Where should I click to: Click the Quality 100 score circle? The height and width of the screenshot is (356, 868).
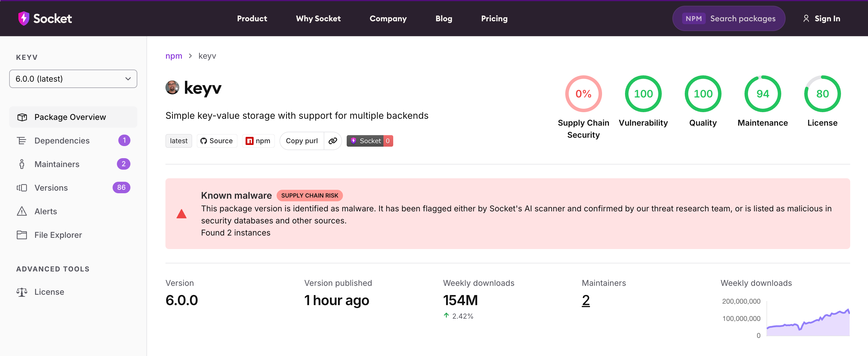[703, 93]
